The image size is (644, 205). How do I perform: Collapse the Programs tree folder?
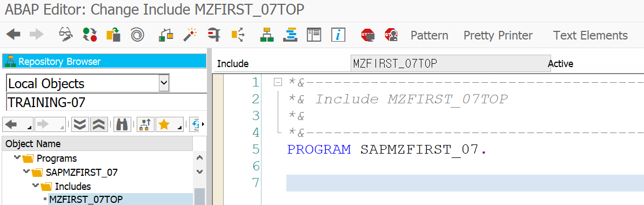(x=17, y=157)
